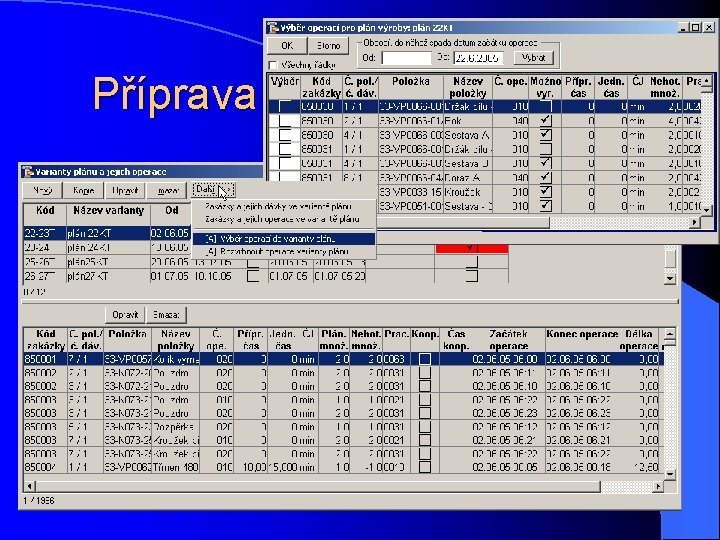Focus the 'Do:' date field

point(478,58)
